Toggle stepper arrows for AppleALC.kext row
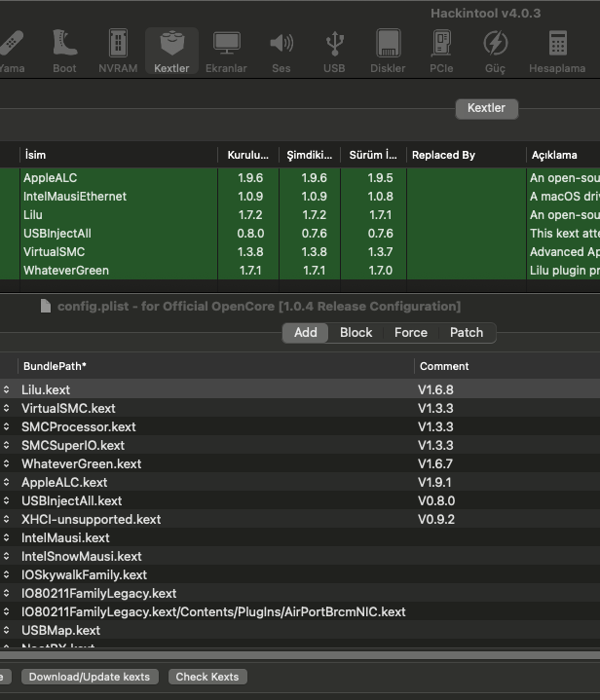Image resolution: width=600 pixels, height=700 pixels. [x=6, y=482]
